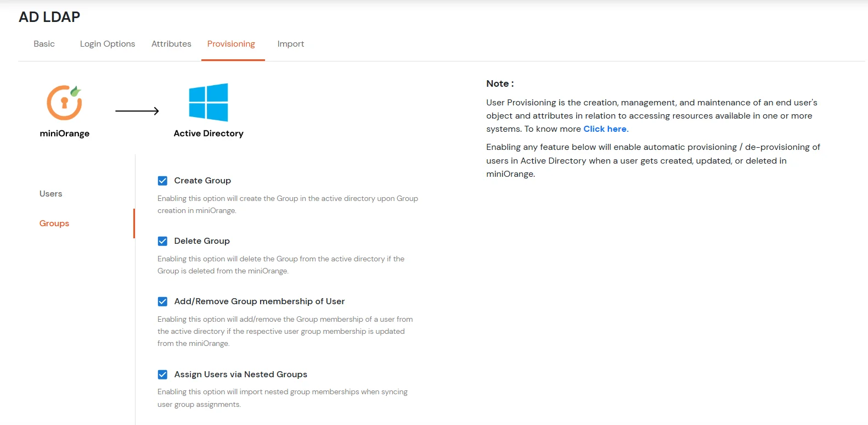Toggle the Create Group checkbox
Viewport: 868px width, 425px height.
pyautogui.click(x=162, y=181)
